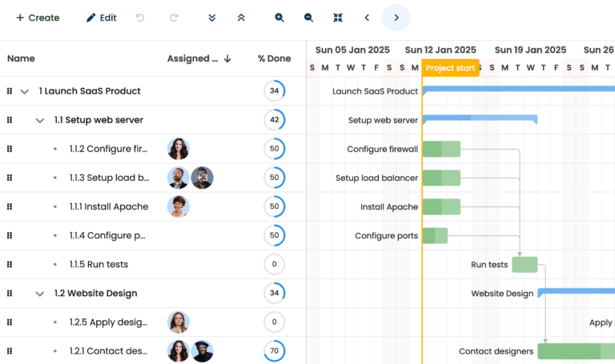Click the avatar assigned to Configure firewall
615x364 pixels.
coord(179,149)
